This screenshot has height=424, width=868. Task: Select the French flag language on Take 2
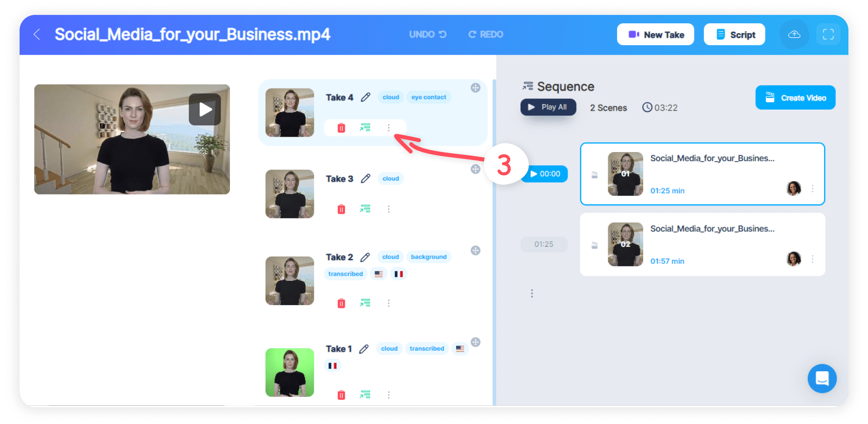tap(398, 274)
